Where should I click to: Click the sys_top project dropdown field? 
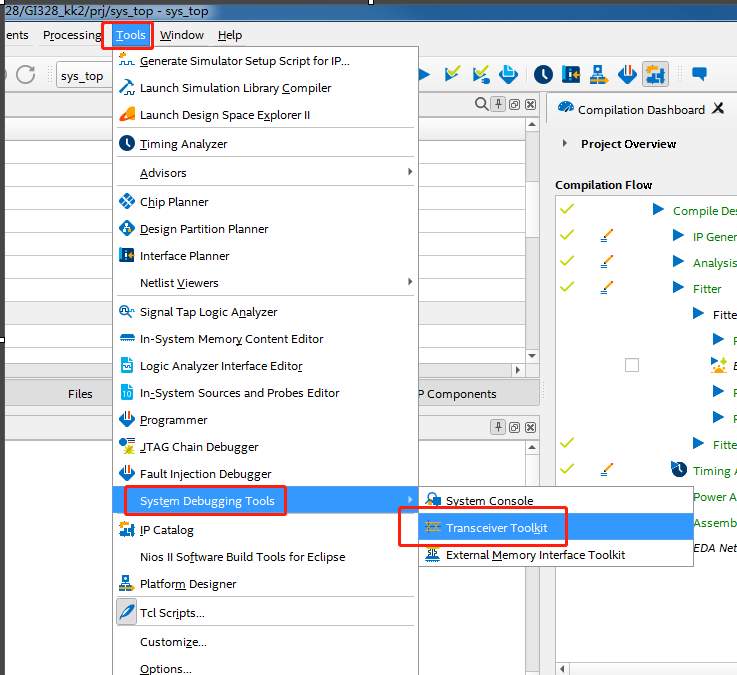(85, 76)
